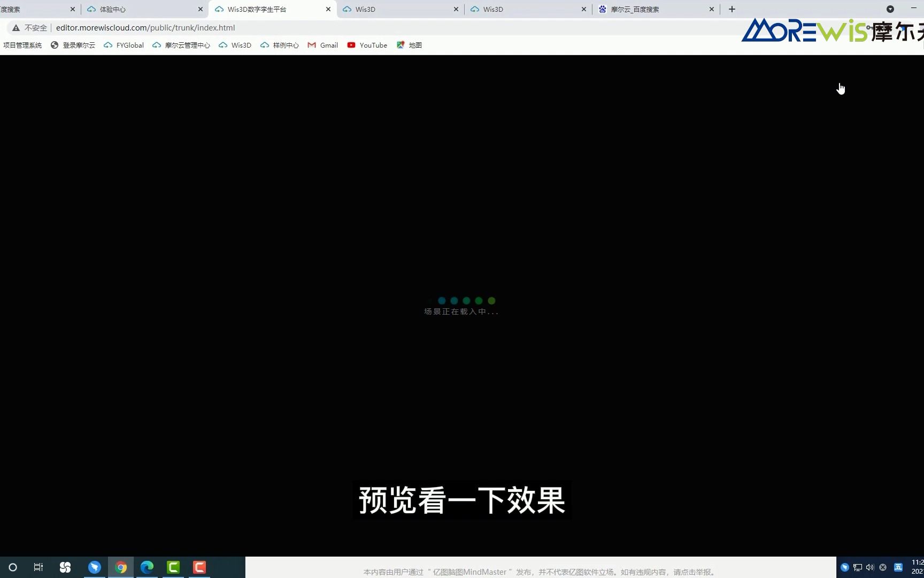Click the Windows search circle icon

click(13, 567)
